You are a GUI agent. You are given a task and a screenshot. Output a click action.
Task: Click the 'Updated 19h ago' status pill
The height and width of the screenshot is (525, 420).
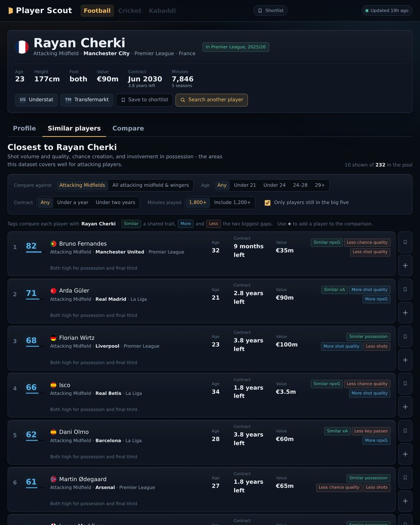(x=387, y=11)
